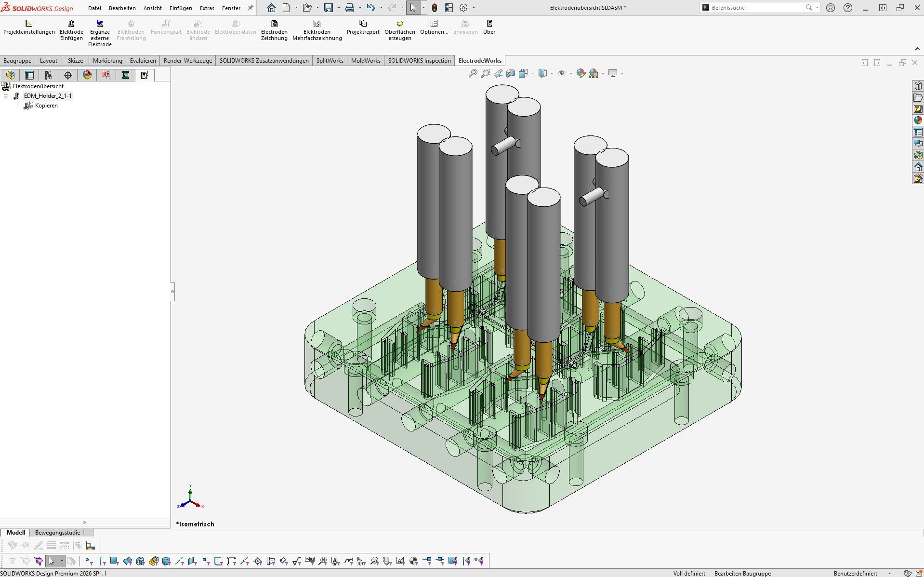Open the ConfigurationManager tab
The width and height of the screenshot is (924, 577).
click(x=49, y=75)
